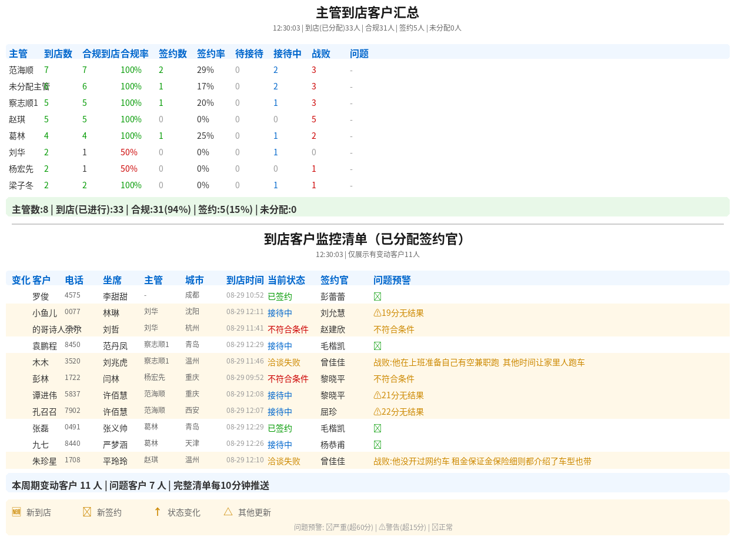Click the 问题预警 column header
Viewport: 735px width, 560px height.
pyautogui.click(x=392, y=280)
